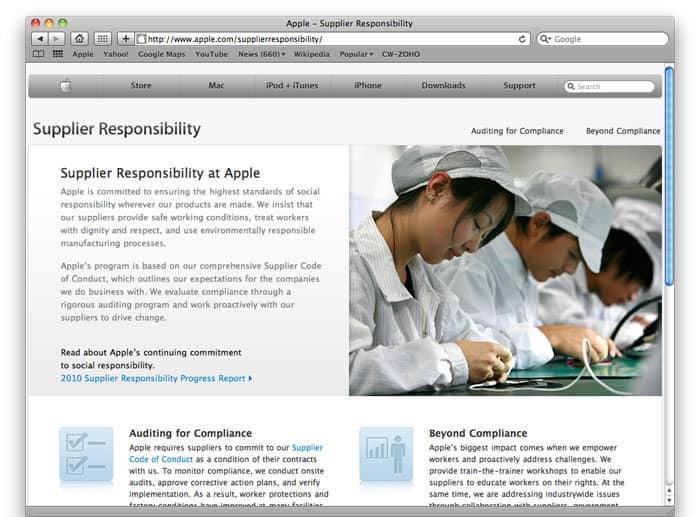
Task: Select Mac in Apple navigation bar
Action: pos(216,85)
